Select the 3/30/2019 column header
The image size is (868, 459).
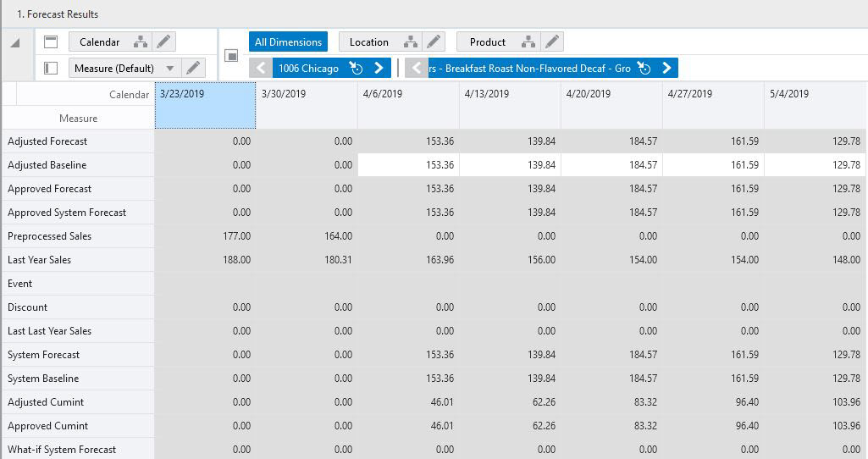pos(307,105)
